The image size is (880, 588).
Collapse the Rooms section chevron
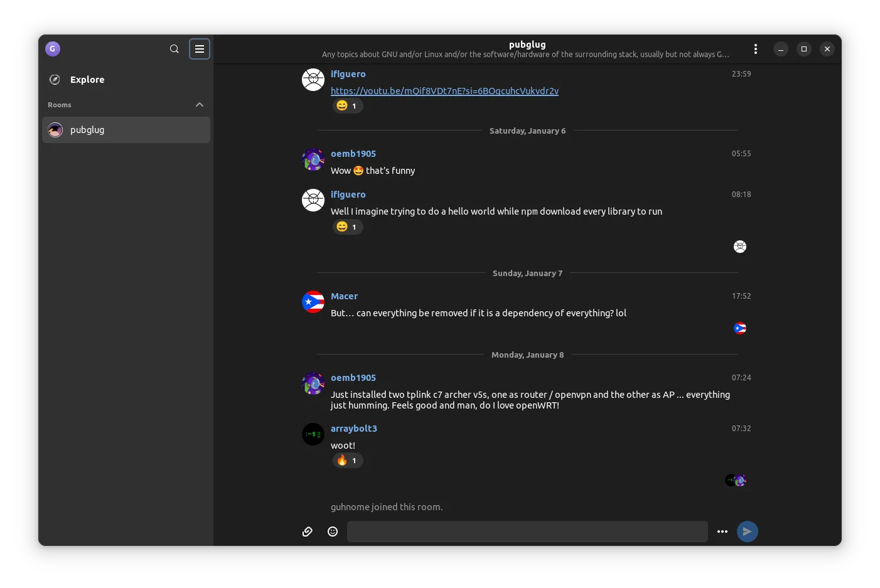pos(200,105)
